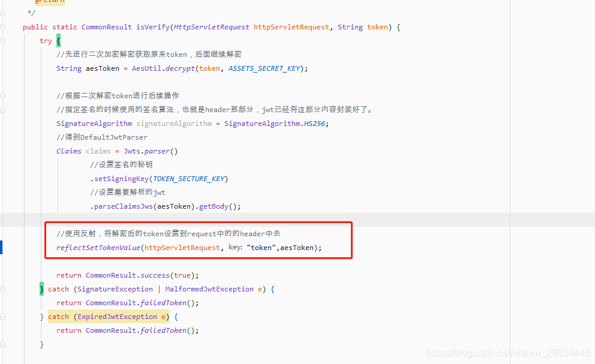Click the Jwts class reference

coord(132,151)
